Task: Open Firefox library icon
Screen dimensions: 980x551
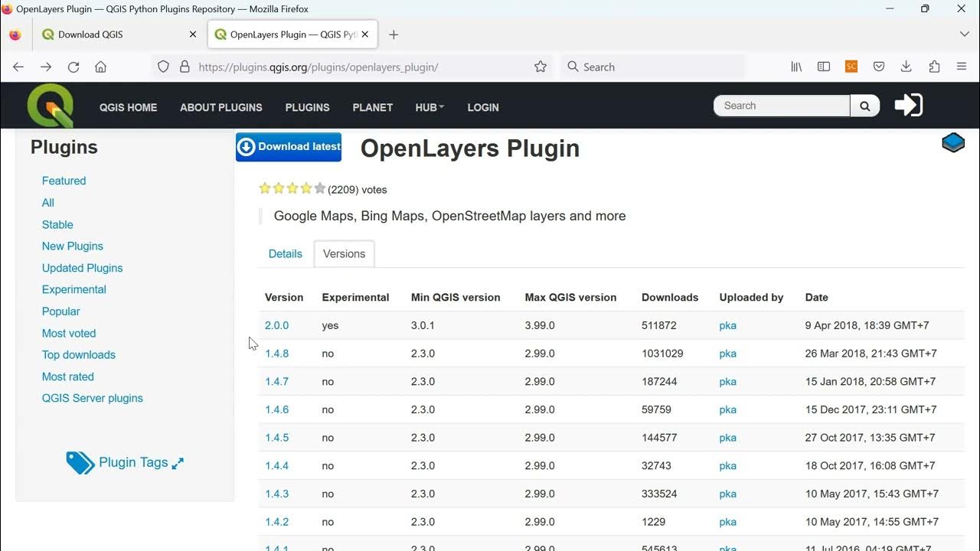Action: pyautogui.click(x=796, y=67)
